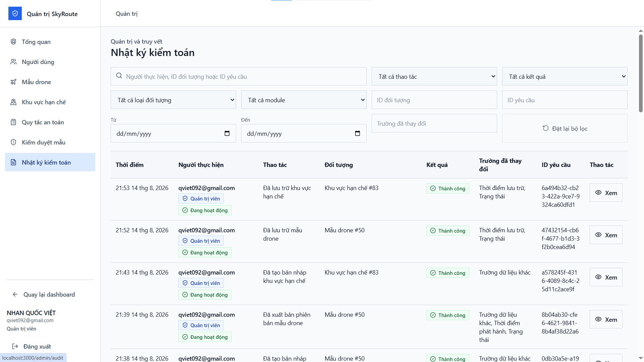Click the SkyRoute shield logo icon

click(15, 13)
